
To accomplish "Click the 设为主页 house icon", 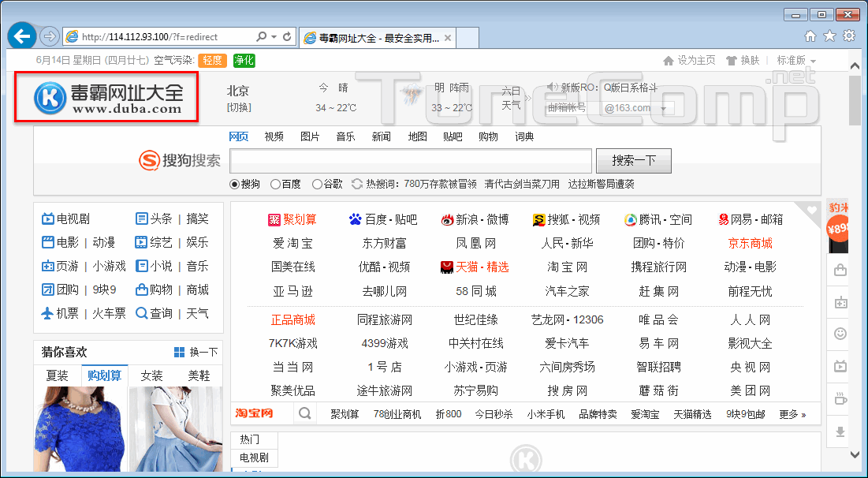I will (x=669, y=61).
